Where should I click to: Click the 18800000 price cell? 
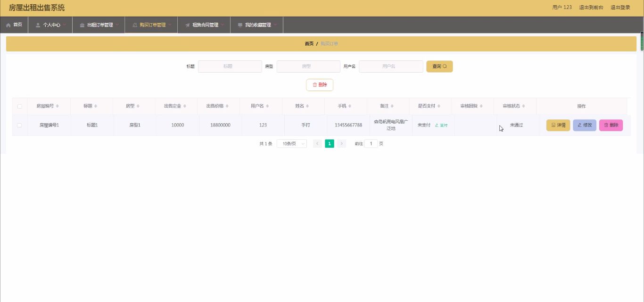(x=220, y=126)
